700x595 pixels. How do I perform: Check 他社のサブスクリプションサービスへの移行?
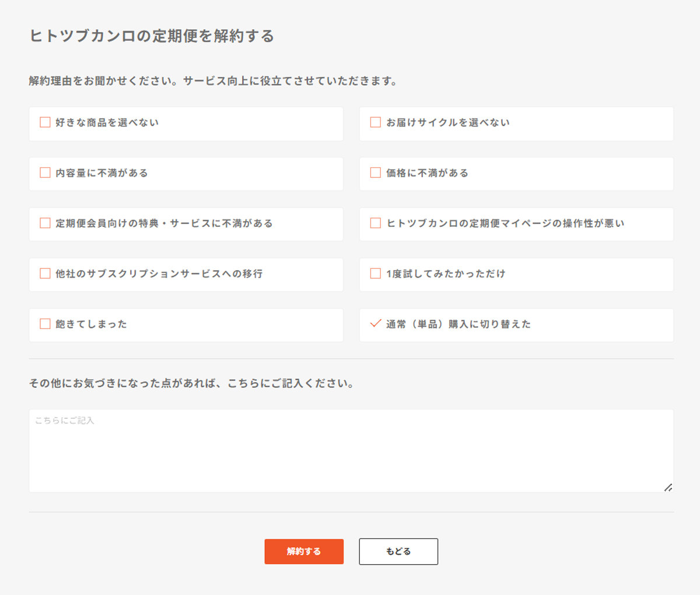point(45,274)
